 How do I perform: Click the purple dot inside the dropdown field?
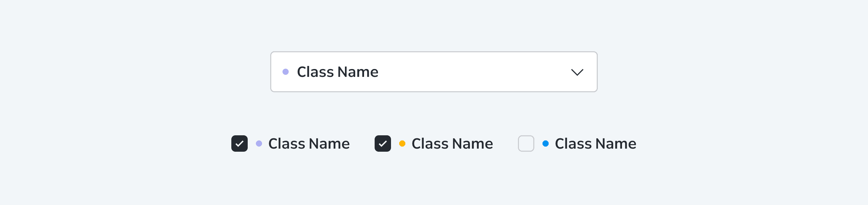286,72
